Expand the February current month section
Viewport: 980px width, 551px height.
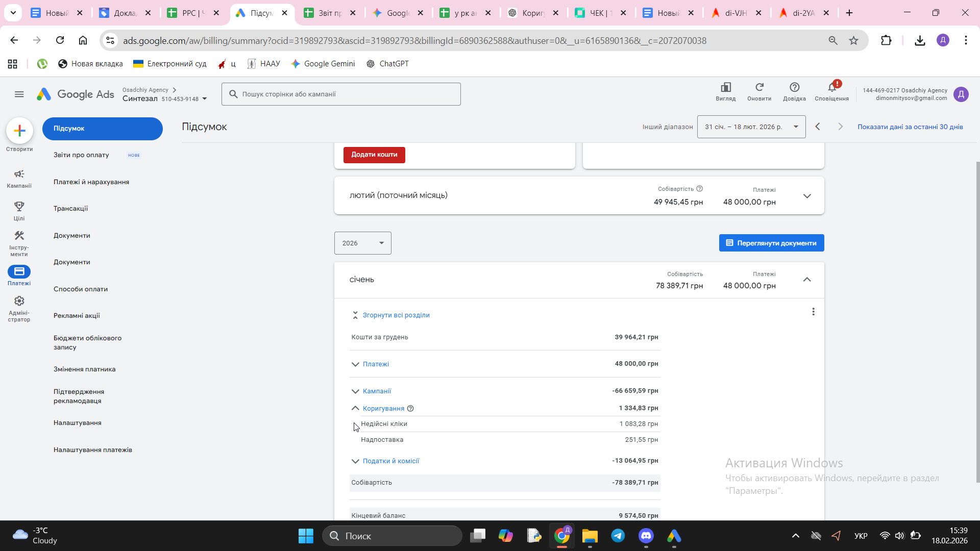coord(806,196)
